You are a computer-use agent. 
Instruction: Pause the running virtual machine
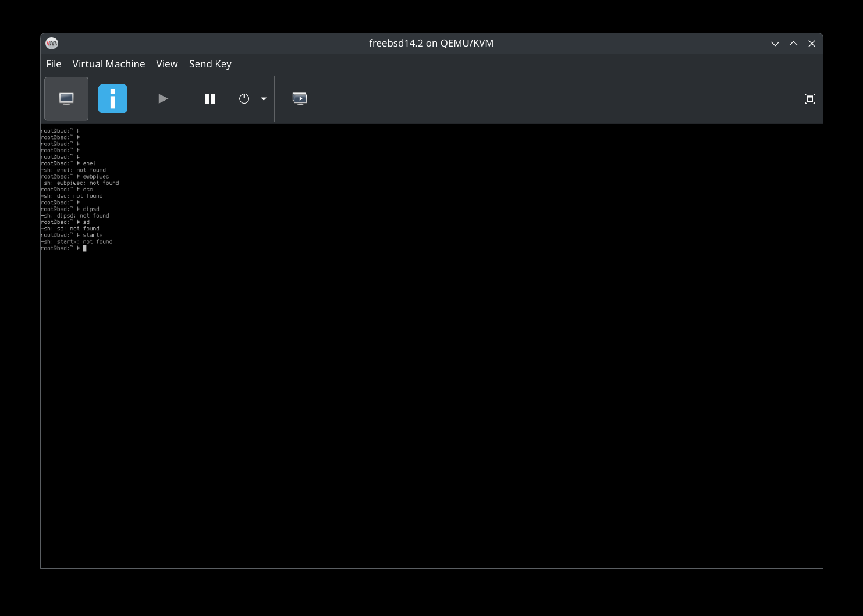[x=210, y=99]
